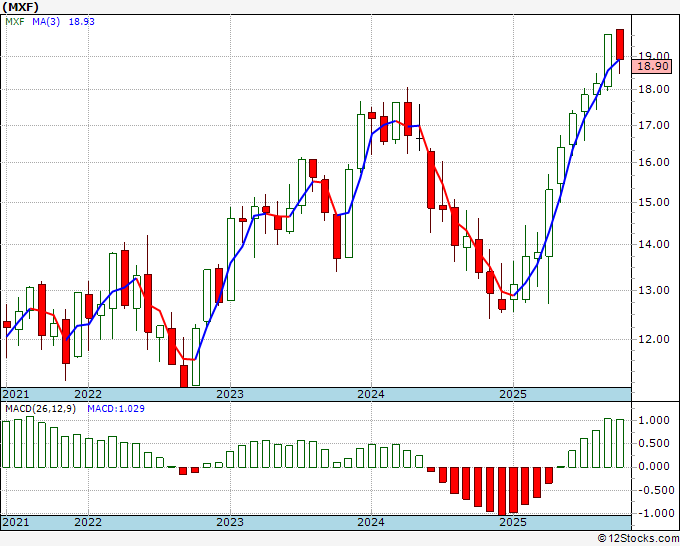Click 2025 on the price chart timeline
The image size is (680, 546).
(513, 394)
